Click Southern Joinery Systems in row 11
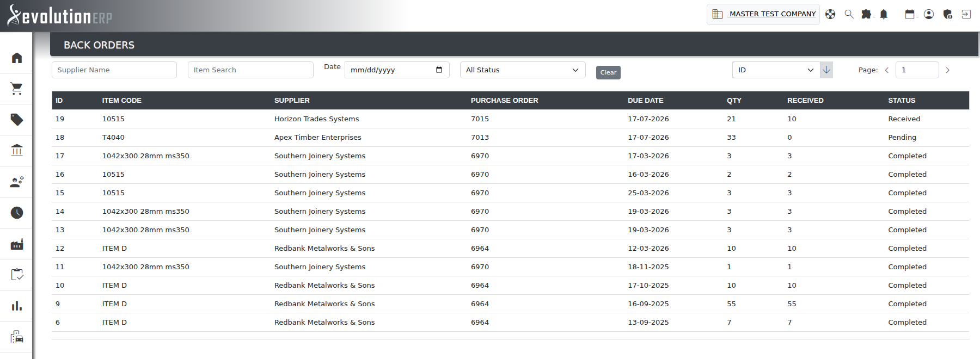The image size is (980, 359). (320, 267)
